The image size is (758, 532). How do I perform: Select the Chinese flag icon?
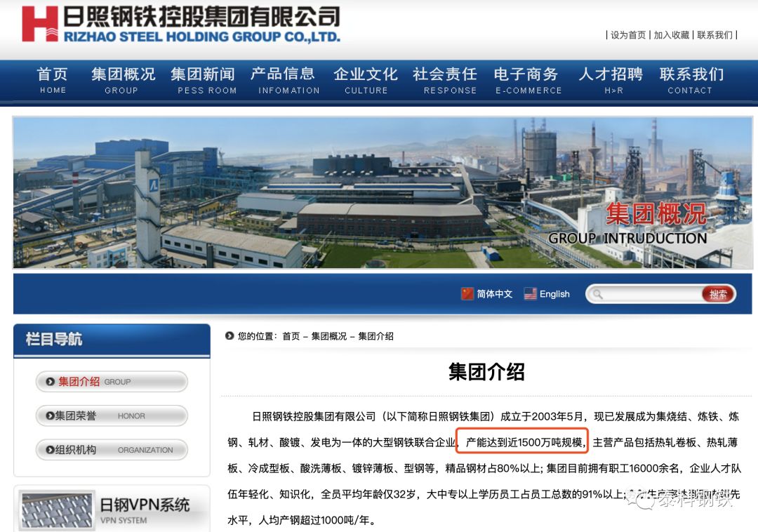coord(467,294)
